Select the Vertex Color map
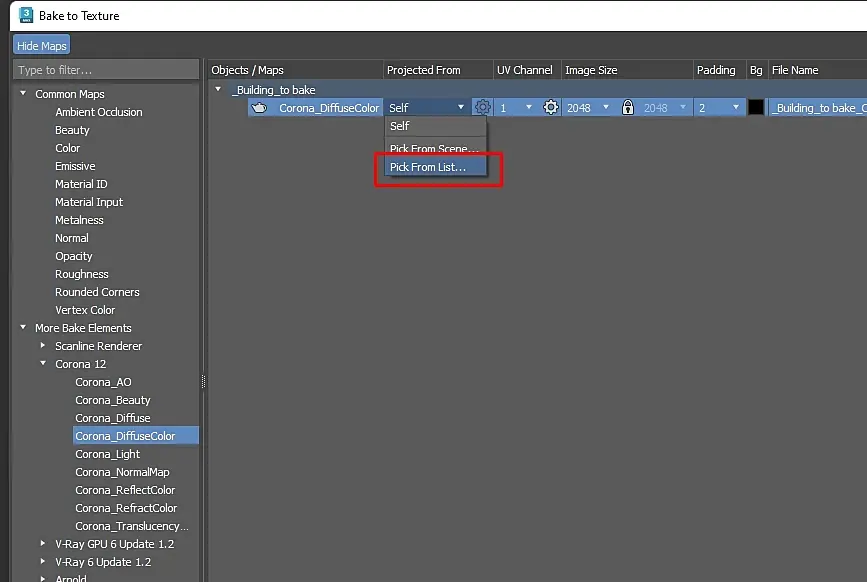867x582 pixels. [85, 310]
